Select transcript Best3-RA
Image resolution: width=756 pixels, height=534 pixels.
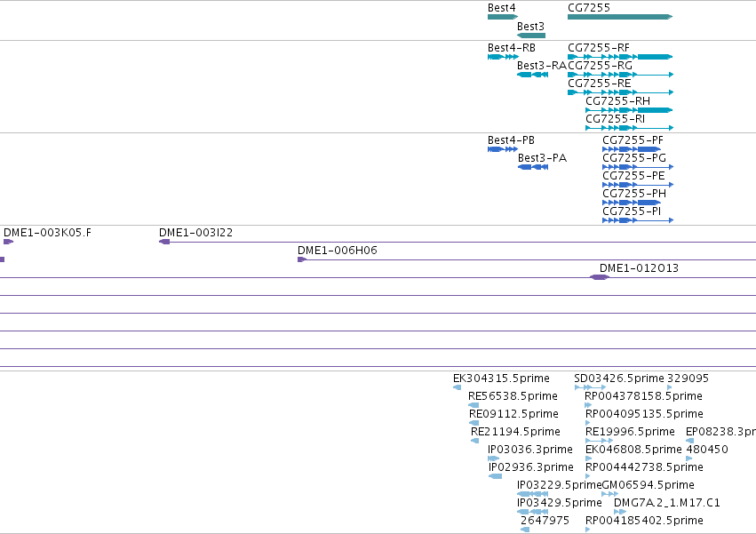pyautogui.click(x=532, y=75)
